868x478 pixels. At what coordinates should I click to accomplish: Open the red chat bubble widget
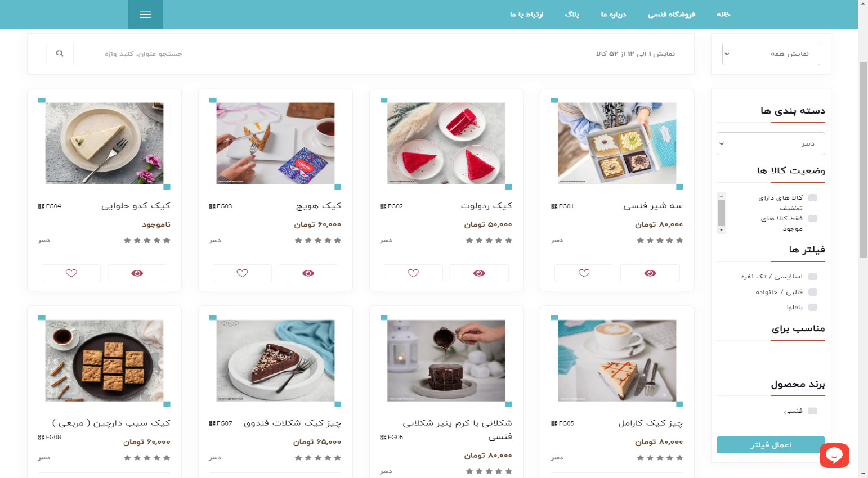[x=834, y=455]
